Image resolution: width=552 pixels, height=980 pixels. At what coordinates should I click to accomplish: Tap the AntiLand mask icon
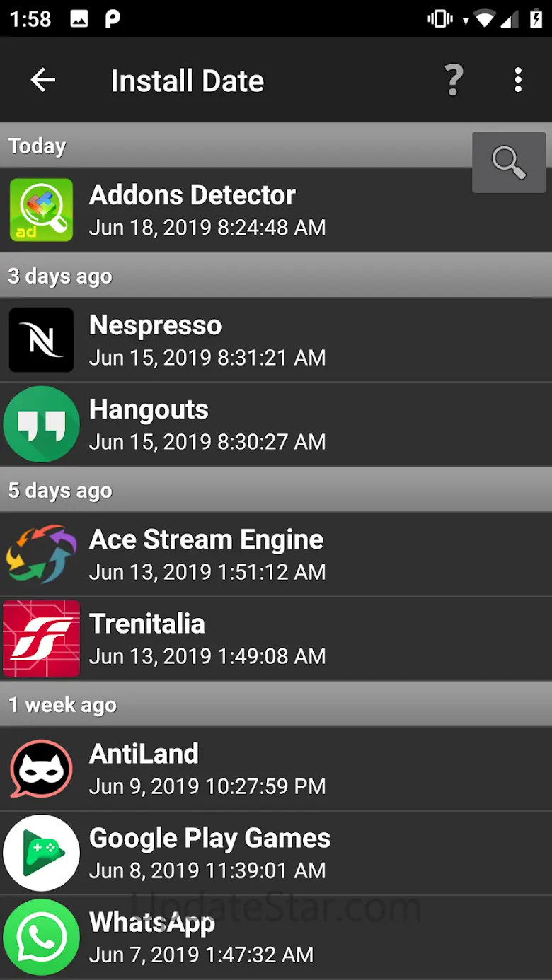41,769
